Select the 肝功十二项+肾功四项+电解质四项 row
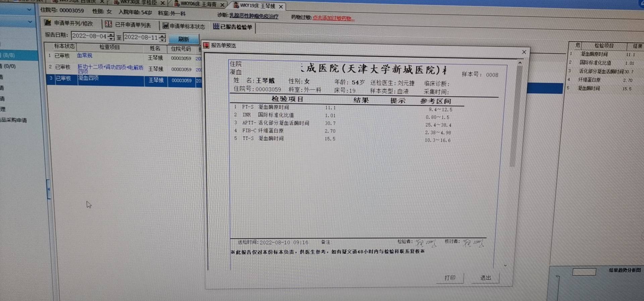 tap(123, 69)
